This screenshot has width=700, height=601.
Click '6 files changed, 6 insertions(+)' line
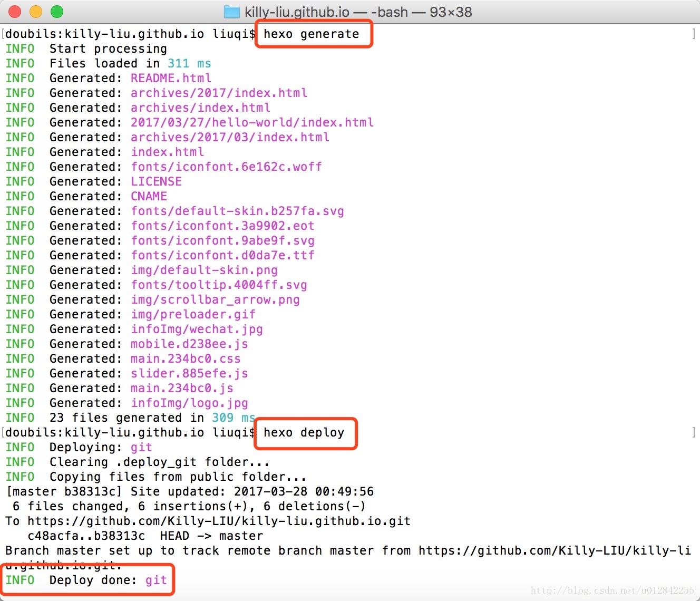point(189,507)
